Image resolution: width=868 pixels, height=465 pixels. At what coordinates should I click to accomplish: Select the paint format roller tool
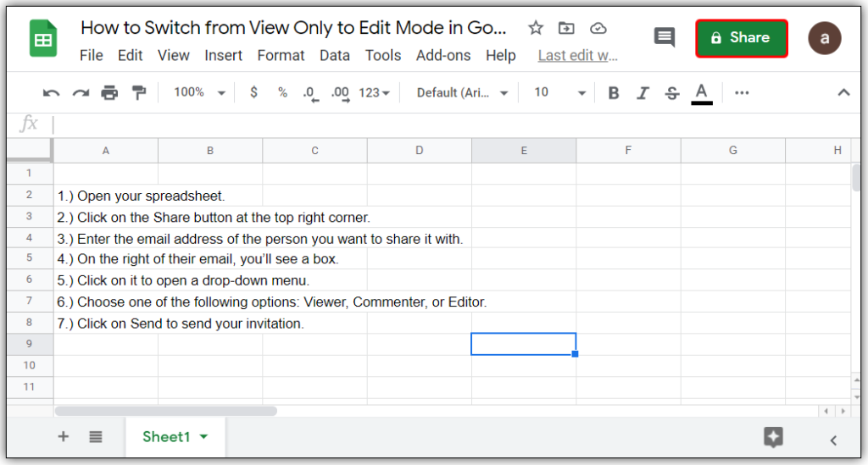[x=139, y=93]
